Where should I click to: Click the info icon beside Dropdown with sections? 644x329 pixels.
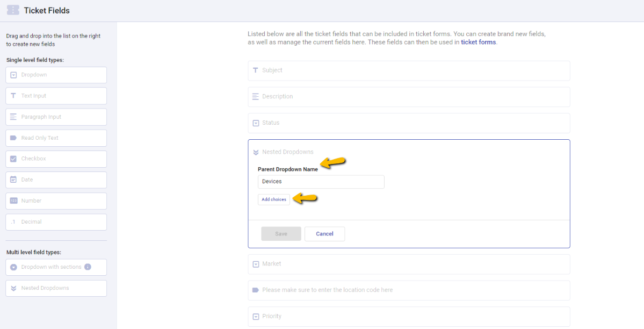[88, 267]
